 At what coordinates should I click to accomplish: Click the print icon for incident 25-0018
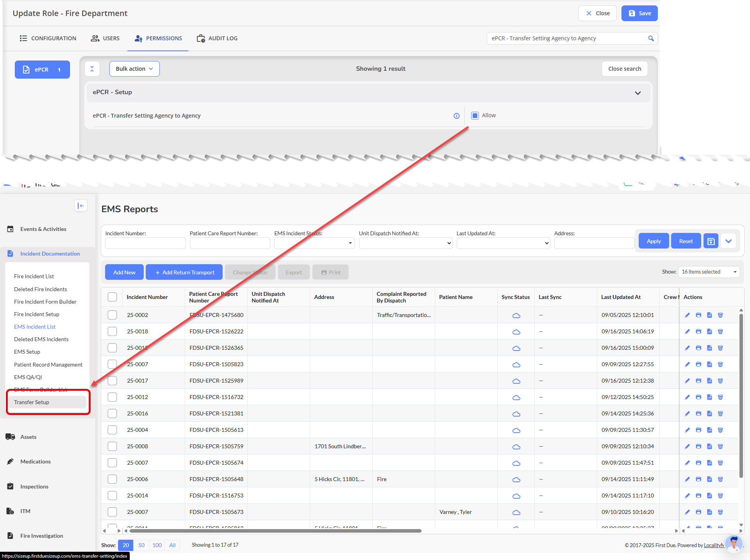tap(698, 331)
